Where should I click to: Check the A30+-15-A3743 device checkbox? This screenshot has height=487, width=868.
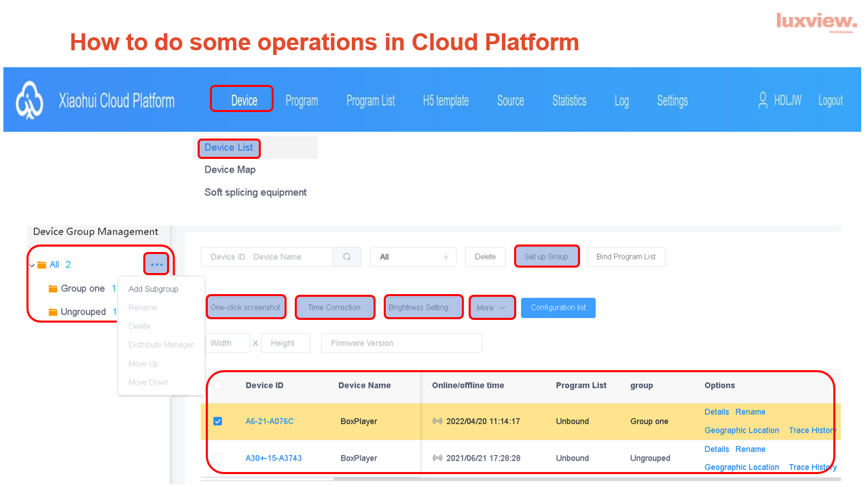[218, 458]
